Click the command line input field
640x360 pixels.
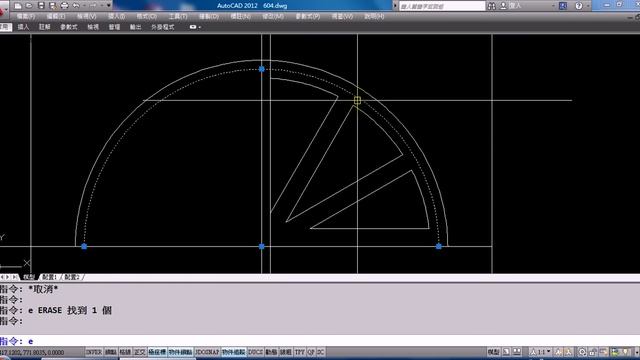tap(320, 341)
